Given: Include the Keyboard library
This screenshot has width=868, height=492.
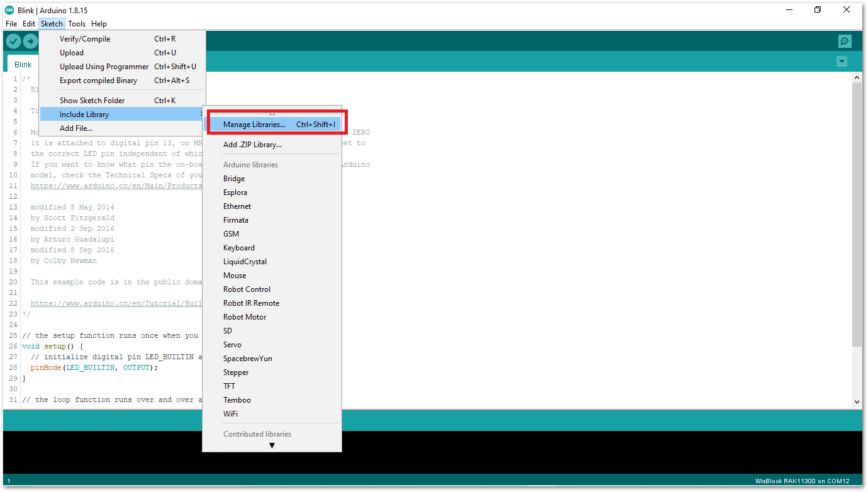Looking at the screenshot, I should [272, 248].
